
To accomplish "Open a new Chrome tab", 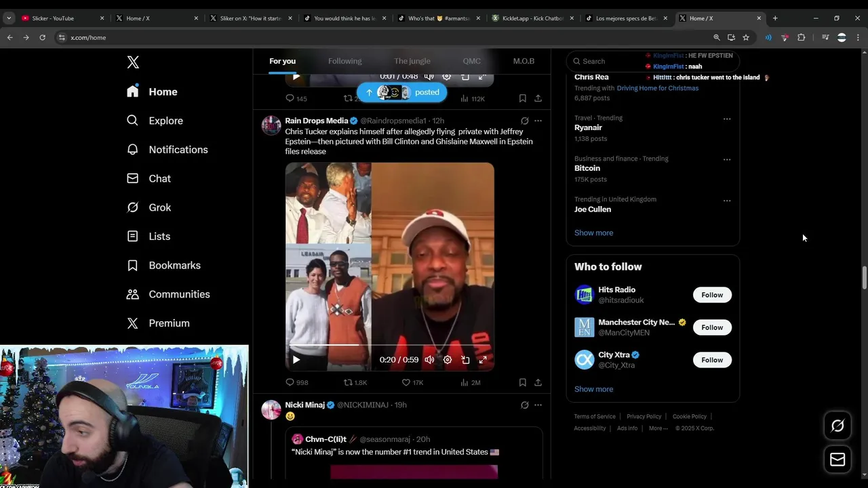I will click(775, 18).
